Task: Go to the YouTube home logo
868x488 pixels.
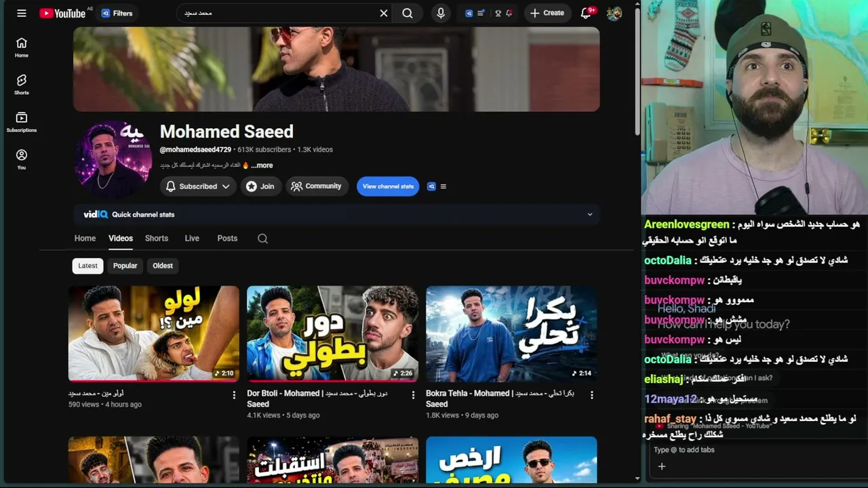Action: tap(62, 13)
